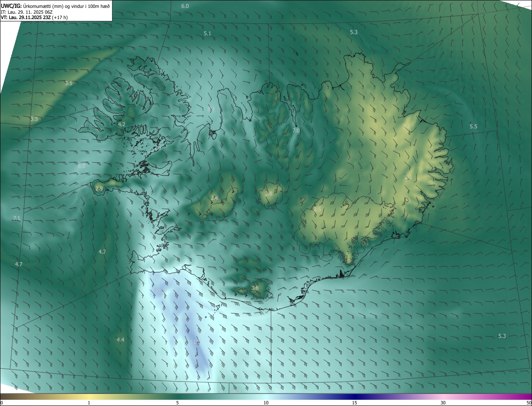Image resolution: width=532 pixels, height=406 pixels.
Task: Select the 8.0 value label
Action: [x=81, y=166]
